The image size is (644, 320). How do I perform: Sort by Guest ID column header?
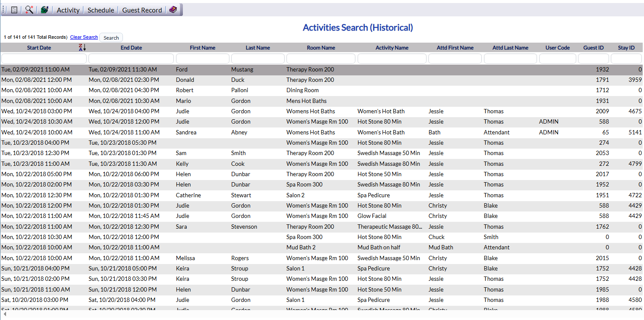593,48
